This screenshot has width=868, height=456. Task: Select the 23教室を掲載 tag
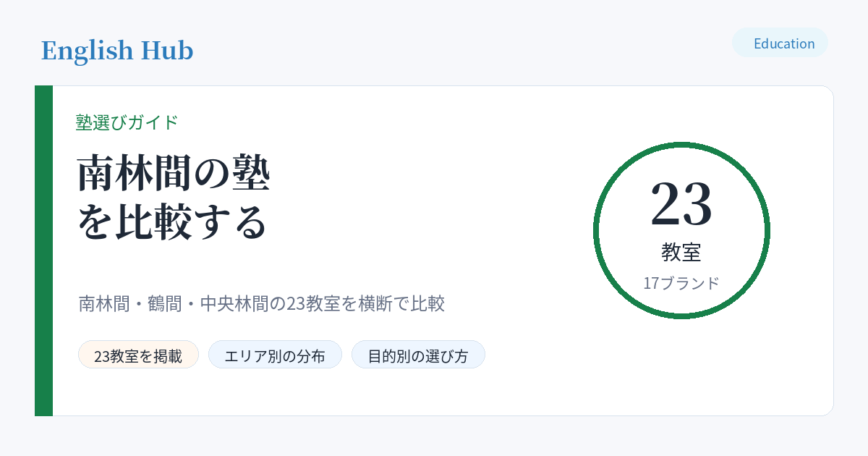pos(138,355)
